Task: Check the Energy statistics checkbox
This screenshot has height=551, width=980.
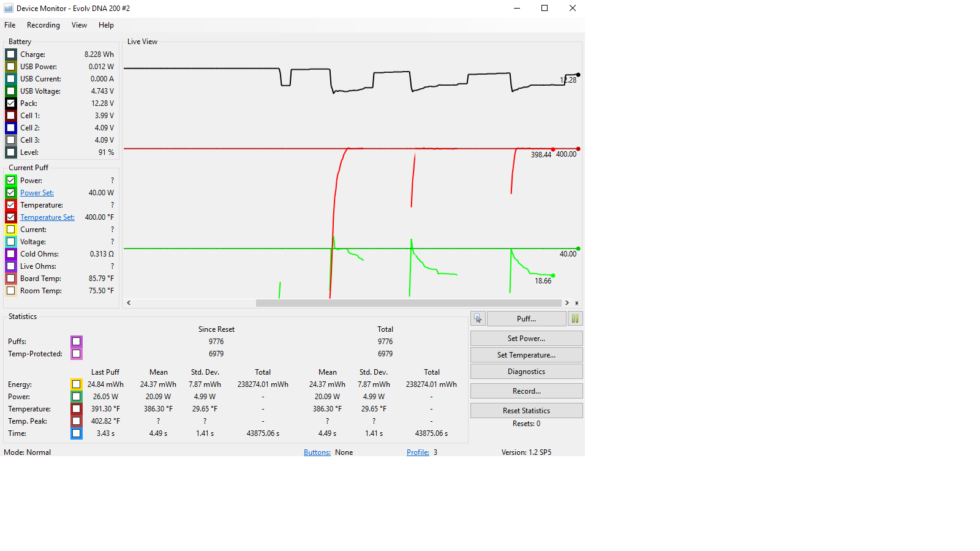Action: (76, 384)
